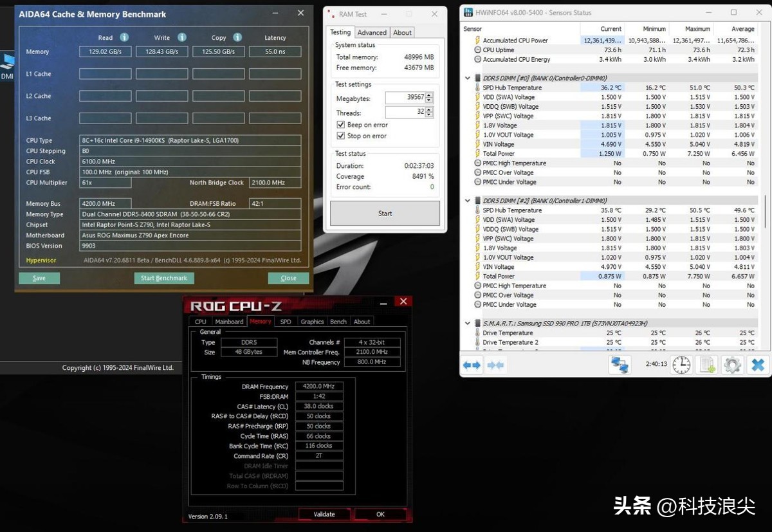Click the OK button in CPU-Z

[380, 514]
